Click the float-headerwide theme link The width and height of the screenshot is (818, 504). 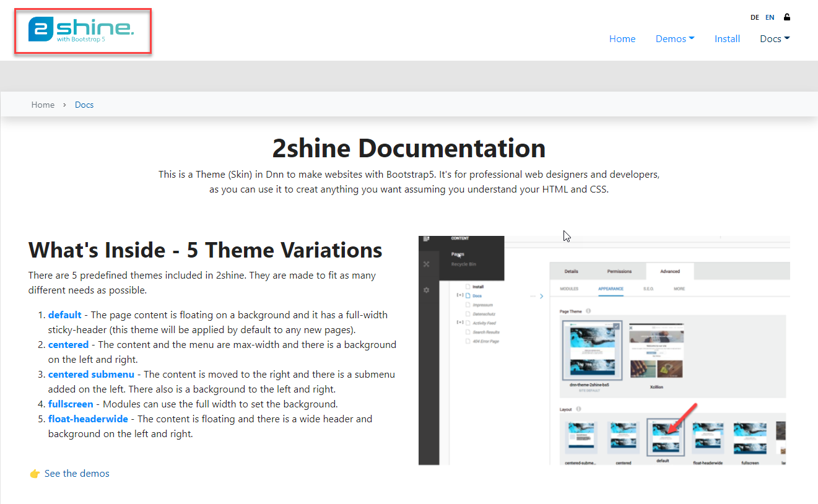coord(88,419)
